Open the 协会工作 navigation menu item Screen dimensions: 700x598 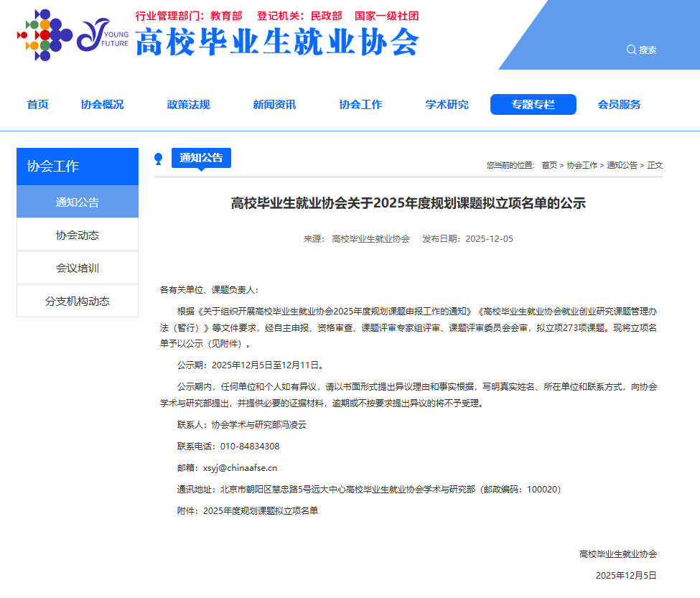360,105
